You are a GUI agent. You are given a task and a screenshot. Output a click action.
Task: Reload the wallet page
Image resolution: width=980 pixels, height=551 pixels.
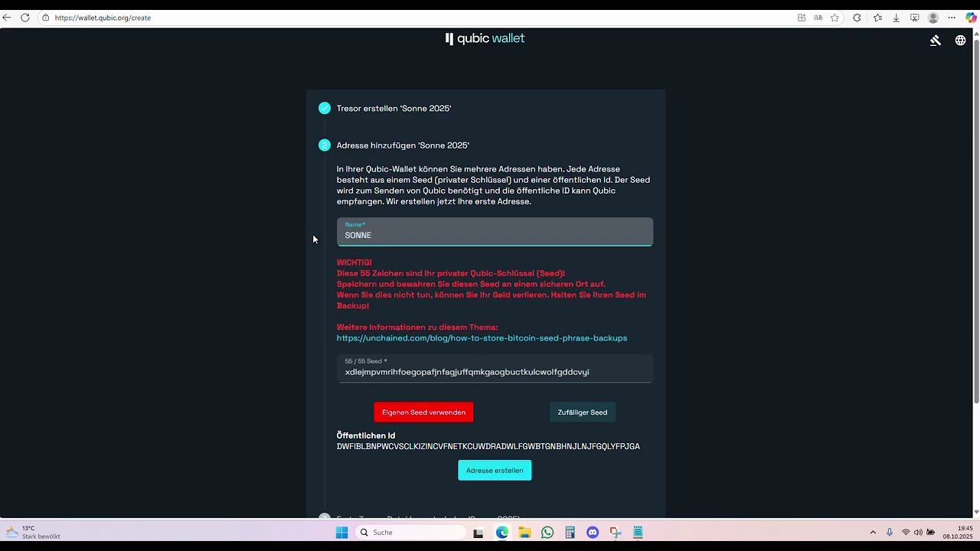[25, 18]
